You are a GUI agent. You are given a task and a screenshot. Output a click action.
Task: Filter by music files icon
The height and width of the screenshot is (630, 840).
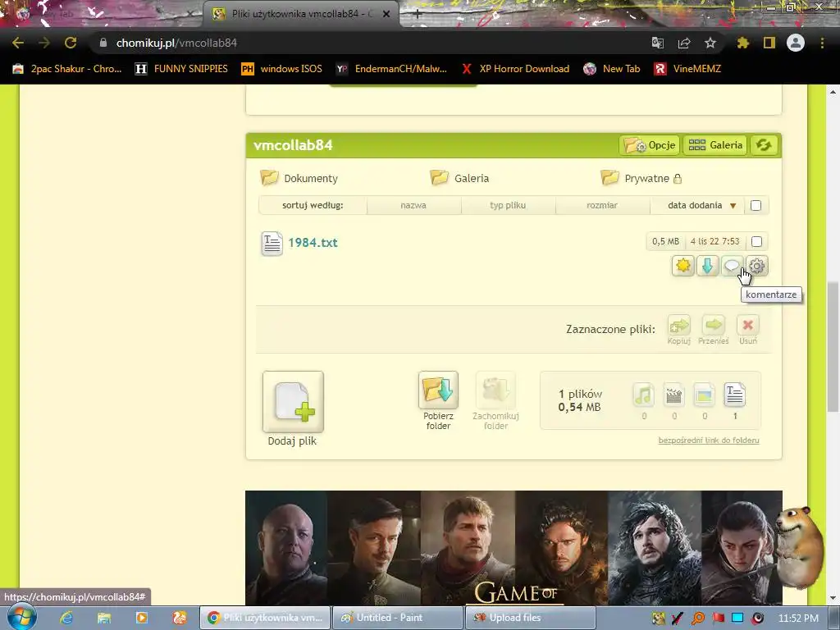[x=643, y=395]
